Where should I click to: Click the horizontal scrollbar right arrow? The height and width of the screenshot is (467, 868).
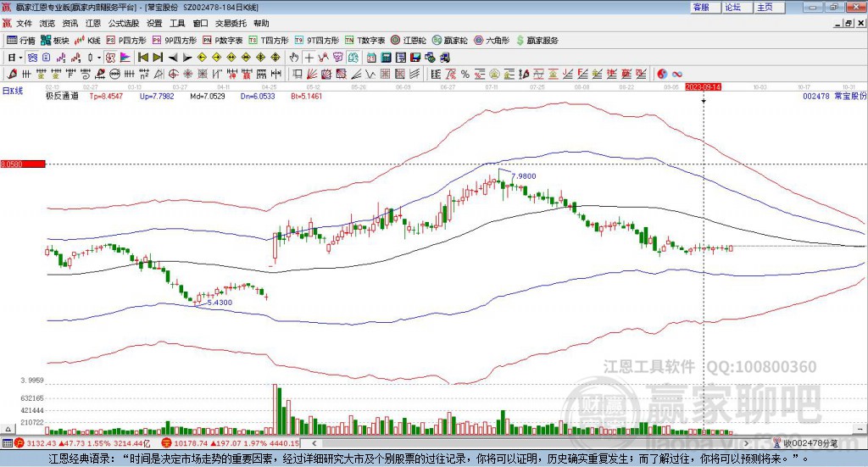coord(746,443)
